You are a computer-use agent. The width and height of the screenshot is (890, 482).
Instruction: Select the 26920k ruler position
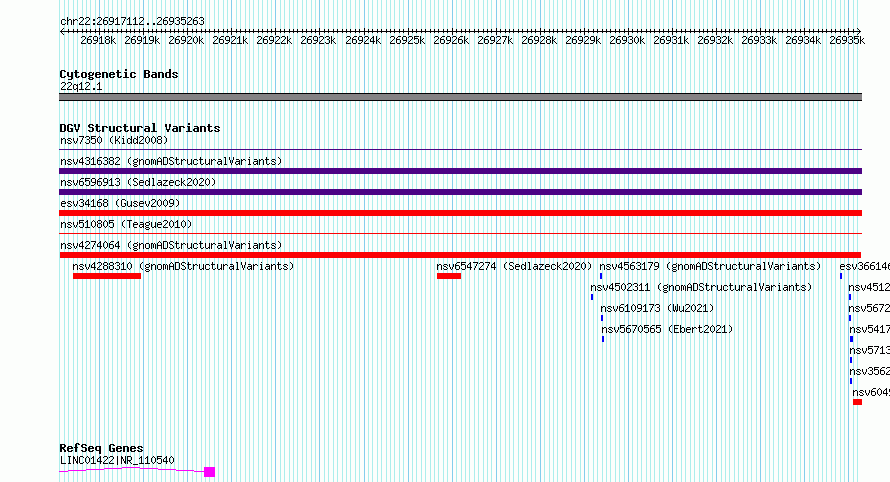point(186,40)
